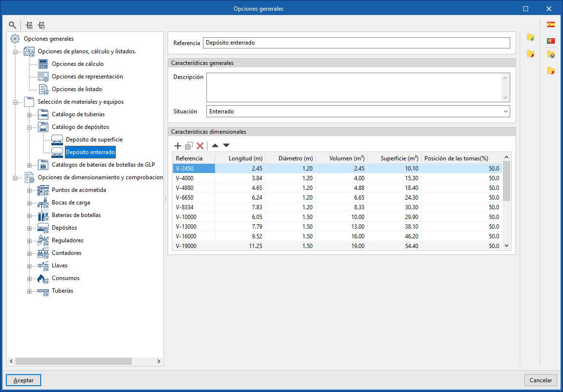Click the Aceptar button
This screenshot has width=563, height=392.
(23, 380)
